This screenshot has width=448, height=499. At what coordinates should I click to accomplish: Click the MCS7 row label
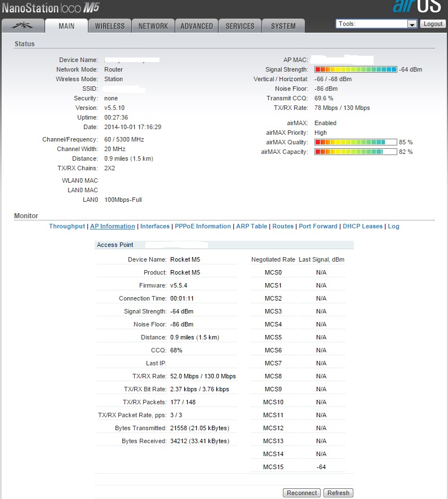(x=273, y=363)
